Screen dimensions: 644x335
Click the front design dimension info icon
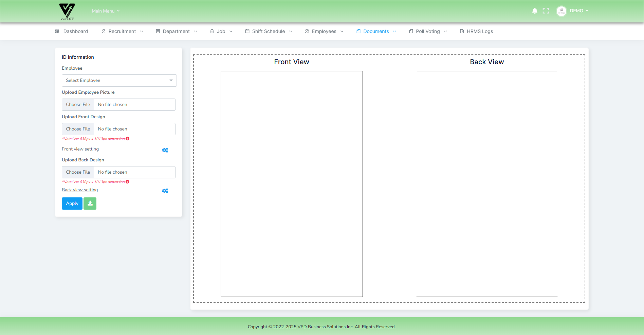[x=128, y=139]
